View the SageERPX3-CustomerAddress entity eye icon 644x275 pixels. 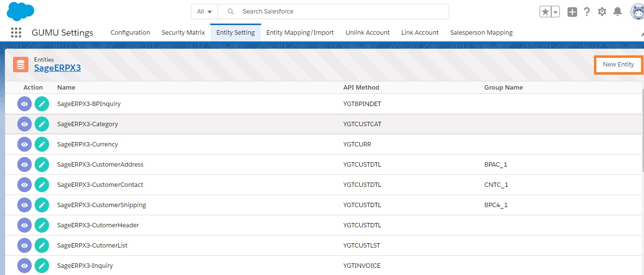click(x=25, y=164)
